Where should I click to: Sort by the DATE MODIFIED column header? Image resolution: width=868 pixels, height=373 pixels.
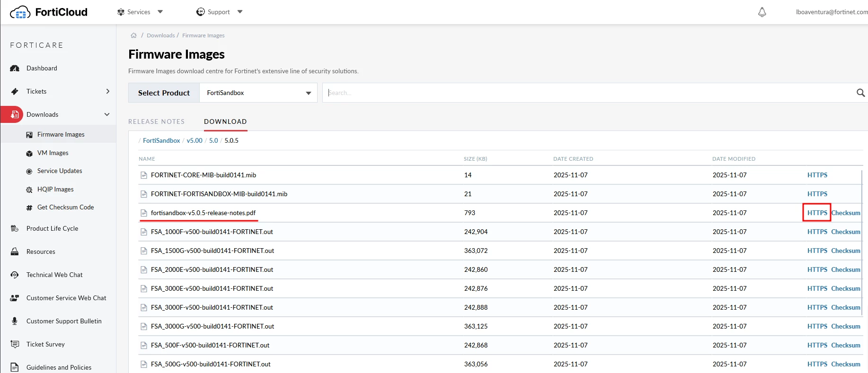coord(734,159)
